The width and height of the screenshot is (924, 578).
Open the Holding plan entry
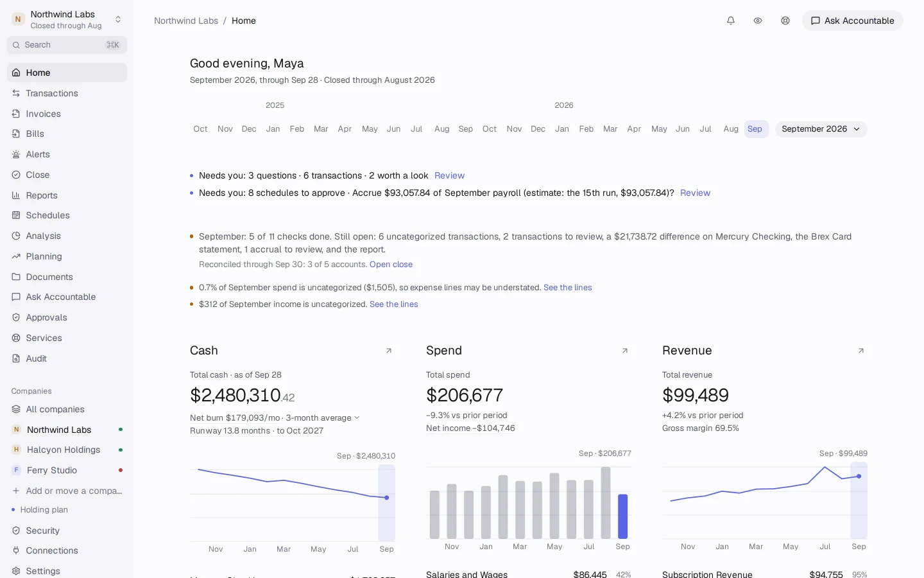point(44,510)
